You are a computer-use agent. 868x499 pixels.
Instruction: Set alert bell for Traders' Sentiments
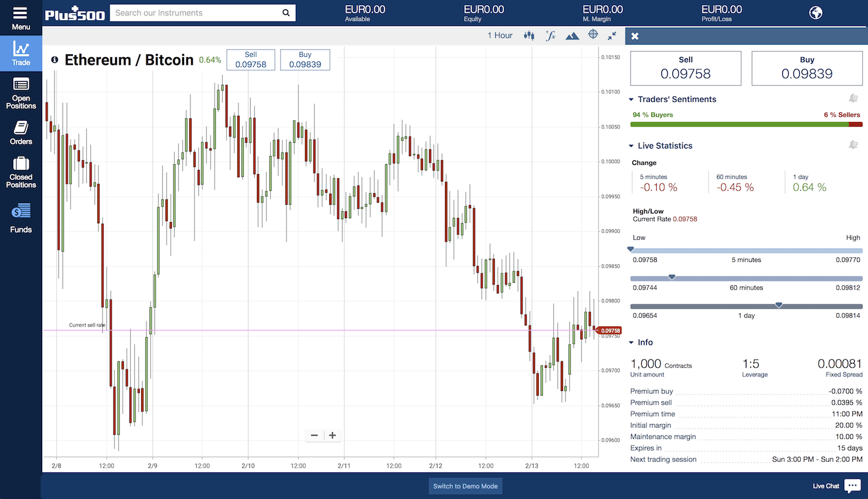click(853, 98)
